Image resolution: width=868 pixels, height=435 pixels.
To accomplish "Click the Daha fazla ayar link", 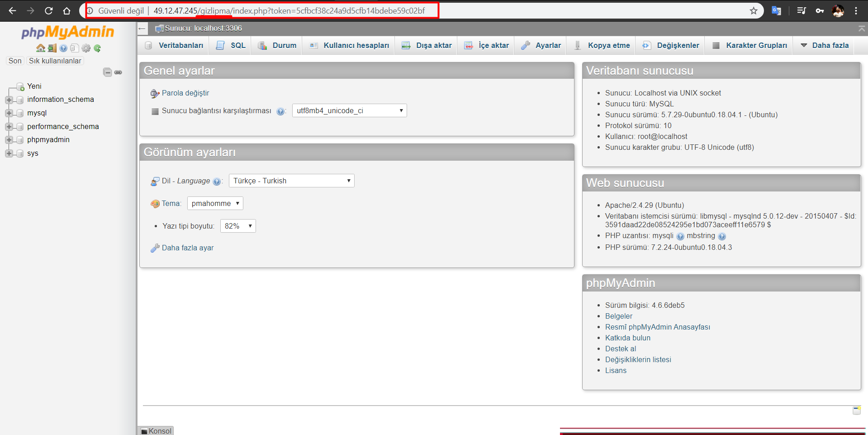I will click(x=188, y=248).
